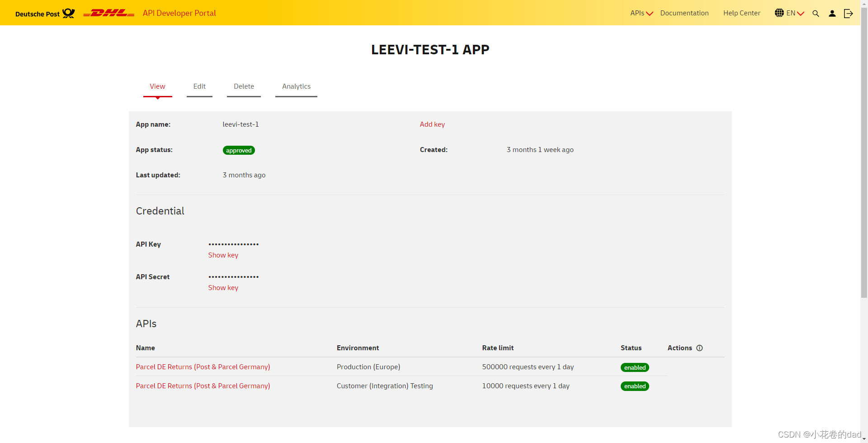Click the approved app status badge
868x443 pixels.
238,150
